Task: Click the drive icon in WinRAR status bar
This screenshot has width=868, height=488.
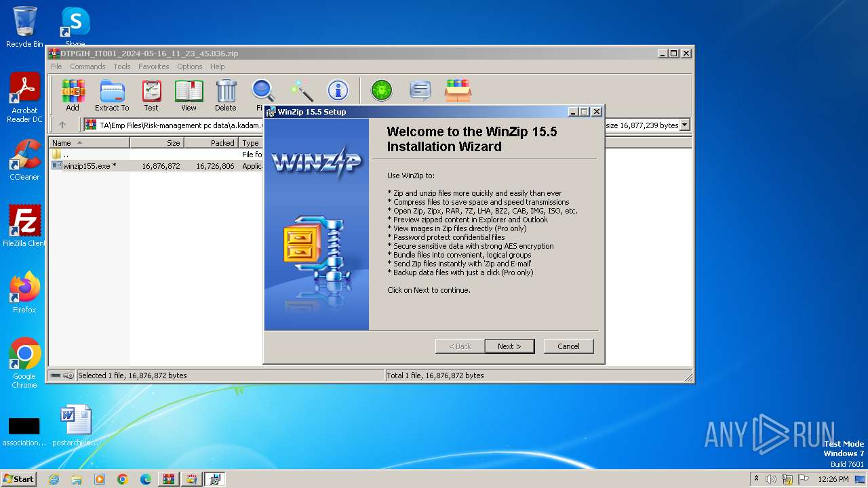Action: 56,375
